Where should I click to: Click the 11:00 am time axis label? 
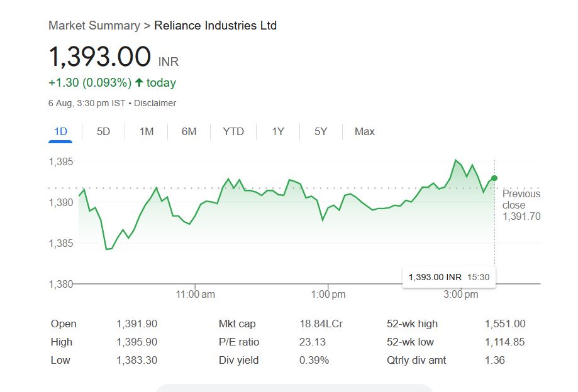(x=196, y=294)
